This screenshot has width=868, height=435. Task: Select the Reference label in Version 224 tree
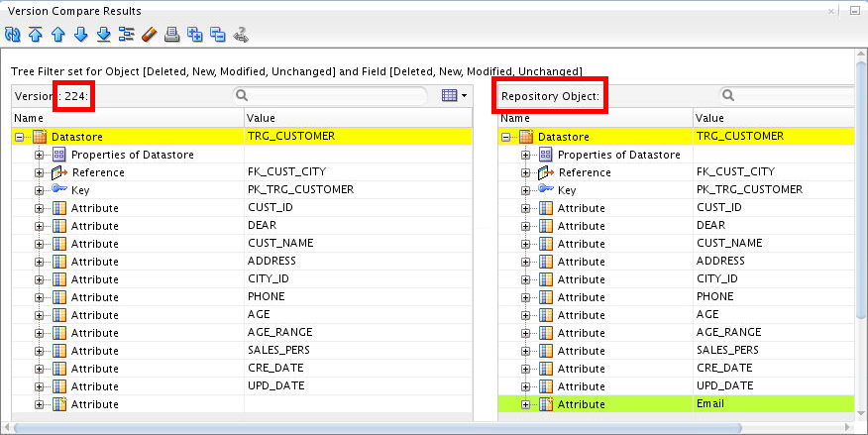tap(98, 172)
